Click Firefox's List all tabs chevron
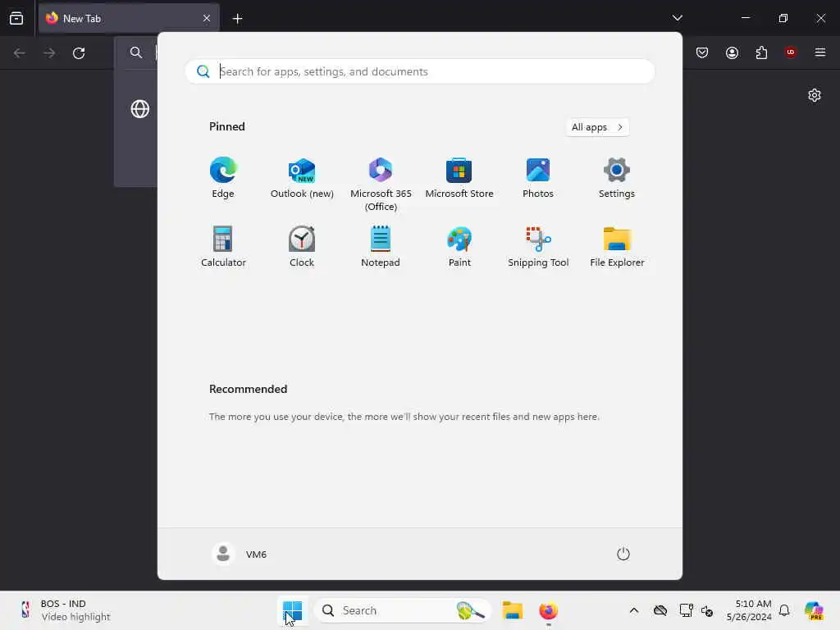This screenshot has height=630, width=840. pyautogui.click(x=677, y=18)
